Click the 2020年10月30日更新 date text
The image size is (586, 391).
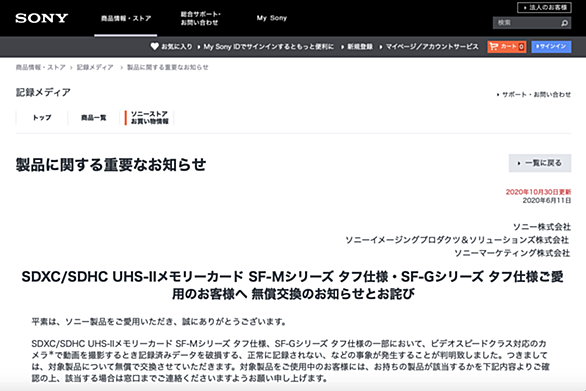tap(538, 192)
